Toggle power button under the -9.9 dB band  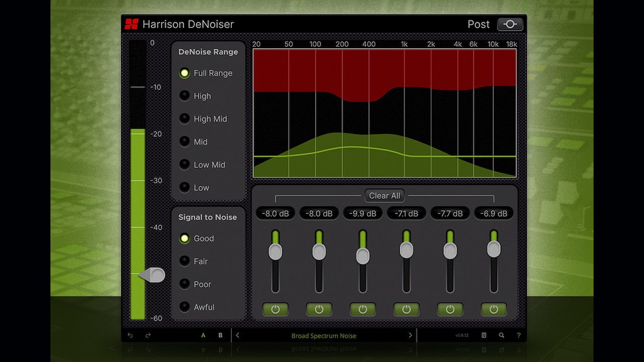(363, 309)
